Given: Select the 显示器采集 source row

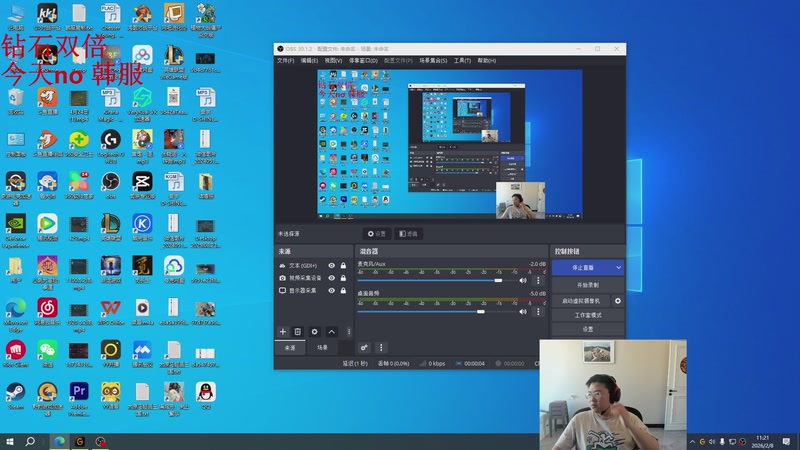Looking at the screenshot, I should pyautogui.click(x=313, y=290).
